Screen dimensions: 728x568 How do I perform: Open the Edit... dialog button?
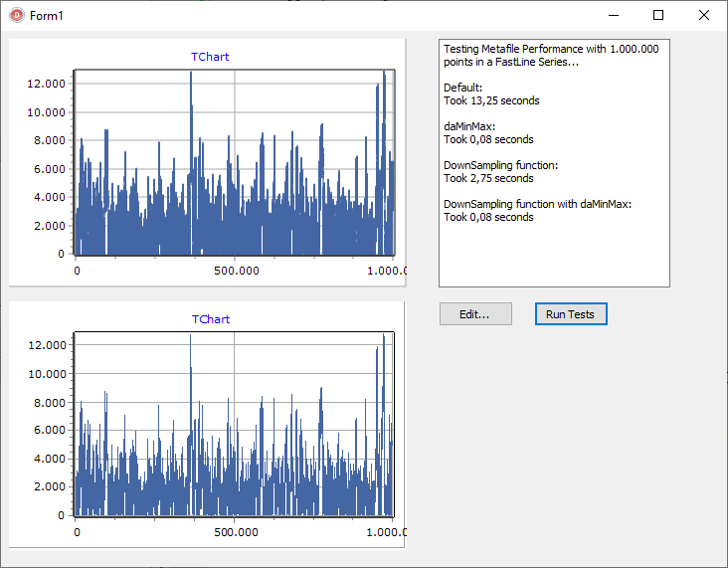475,314
